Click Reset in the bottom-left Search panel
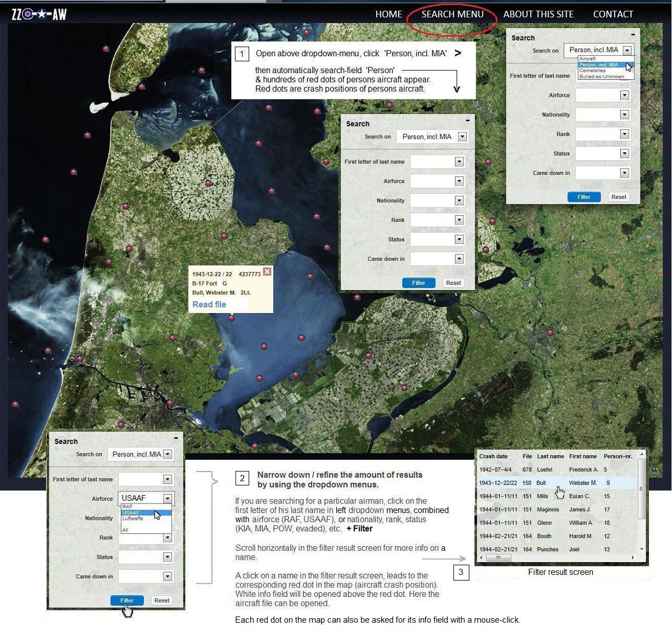This screenshot has width=672, height=630. 162,600
